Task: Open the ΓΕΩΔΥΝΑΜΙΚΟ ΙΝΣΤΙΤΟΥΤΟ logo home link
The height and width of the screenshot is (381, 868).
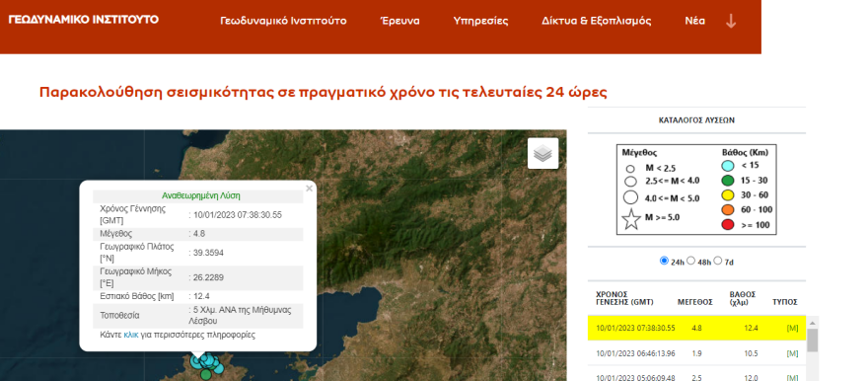Action: coord(83,20)
